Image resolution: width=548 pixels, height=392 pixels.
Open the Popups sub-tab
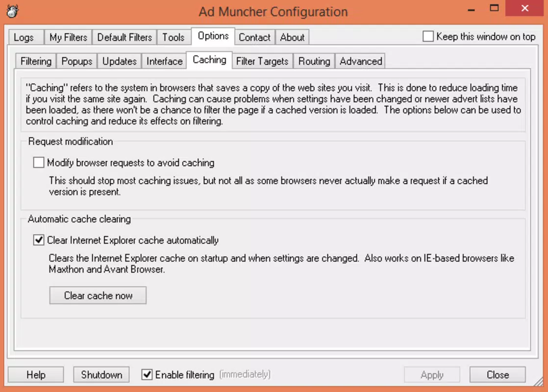(x=77, y=61)
